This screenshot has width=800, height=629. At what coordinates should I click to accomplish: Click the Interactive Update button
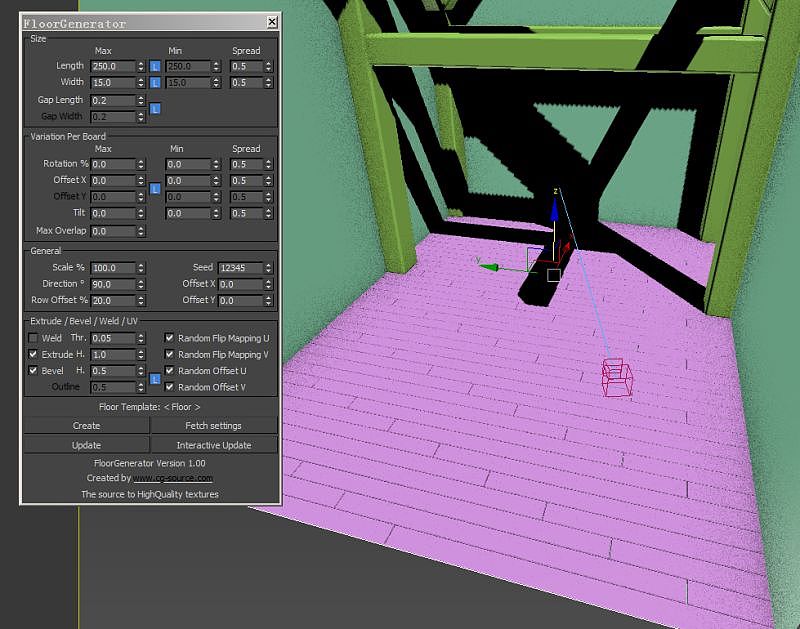214,445
